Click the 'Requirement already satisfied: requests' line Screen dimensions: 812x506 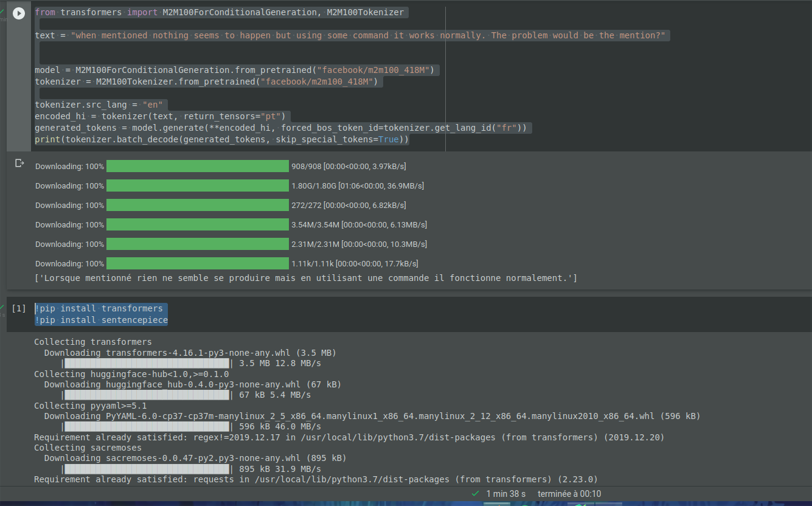click(x=243, y=479)
